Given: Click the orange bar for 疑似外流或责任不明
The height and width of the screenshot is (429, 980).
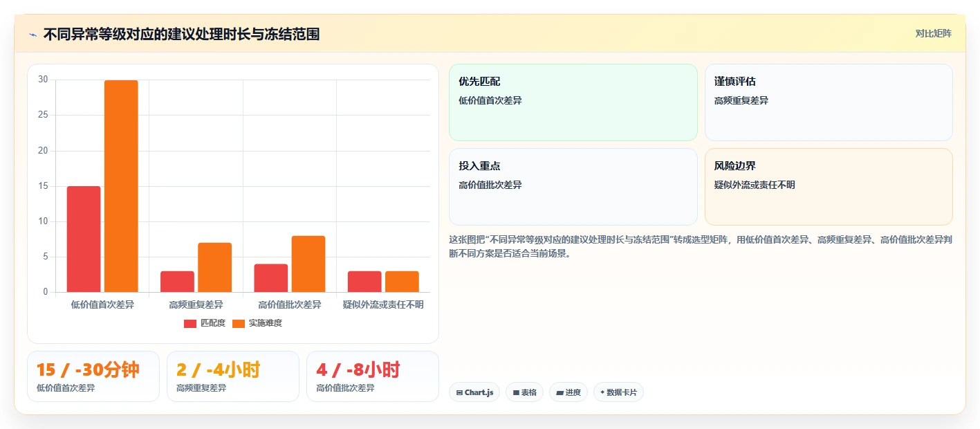Looking at the screenshot, I should (x=402, y=282).
